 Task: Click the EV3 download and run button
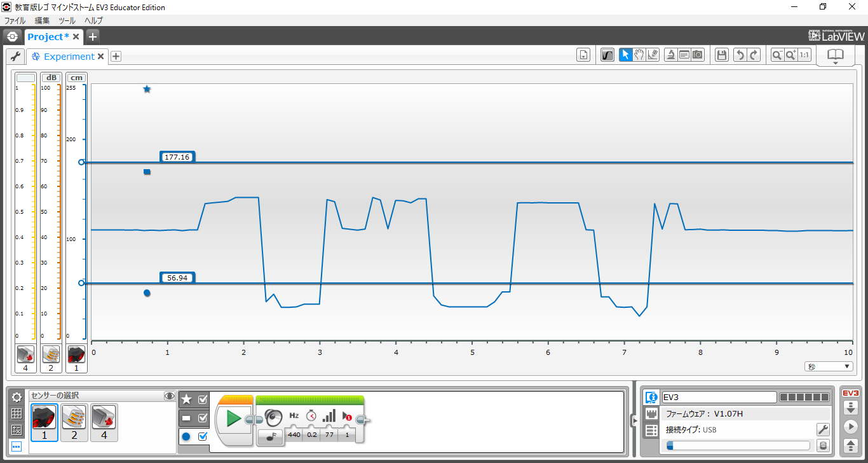(850, 426)
